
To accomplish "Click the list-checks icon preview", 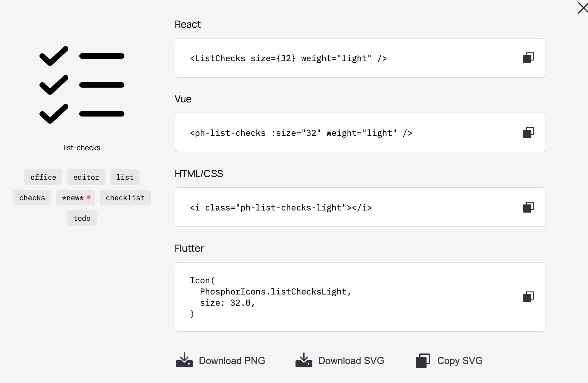I will (82, 85).
